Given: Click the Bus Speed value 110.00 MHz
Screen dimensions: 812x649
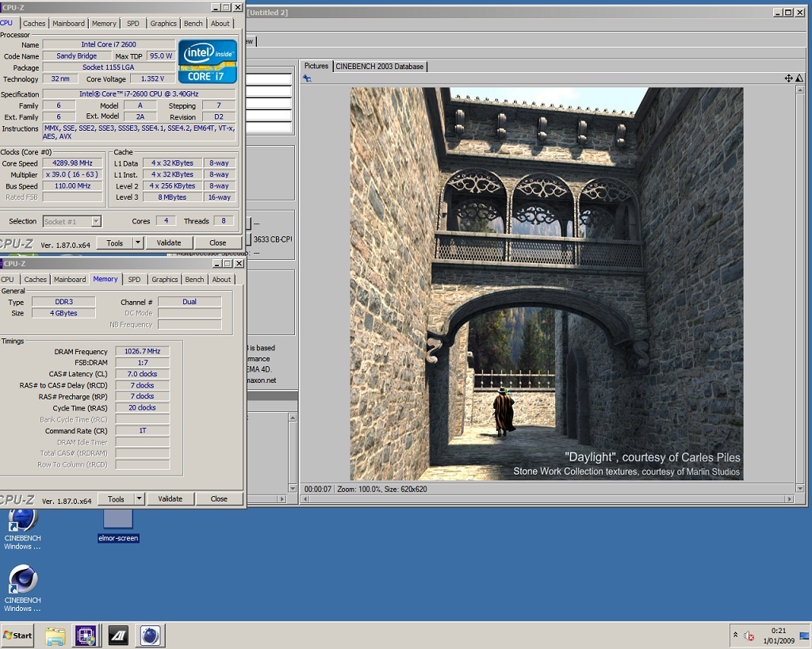Looking at the screenshot, I should tap(72, 185).
